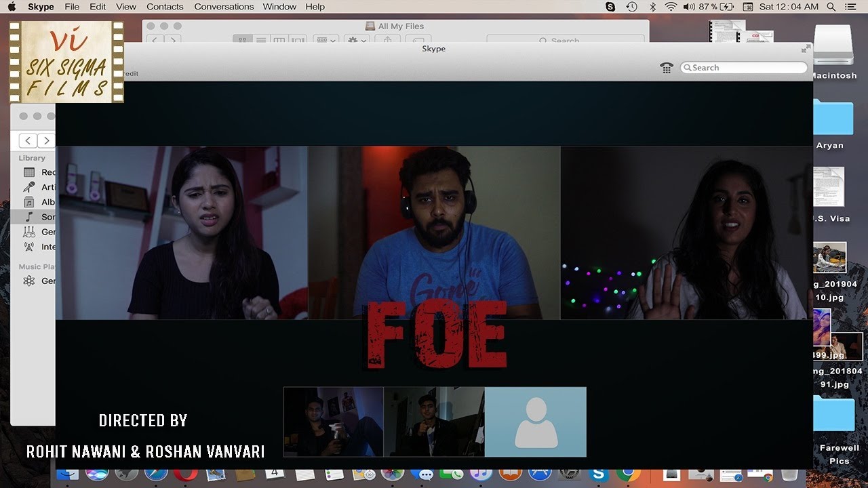Launch FaceTime from the Dock
This screenshot has width=868, height=488.
pos(451,475)
